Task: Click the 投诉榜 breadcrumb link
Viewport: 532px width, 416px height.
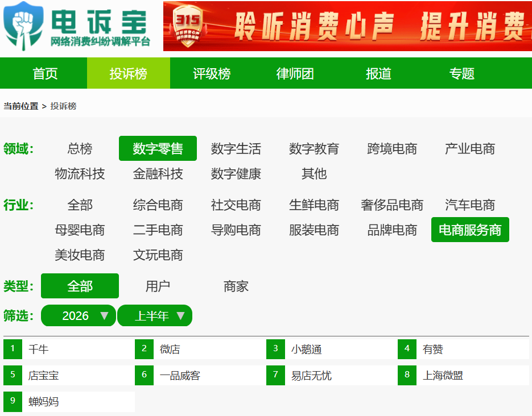Action: click(x=64, y=106)
